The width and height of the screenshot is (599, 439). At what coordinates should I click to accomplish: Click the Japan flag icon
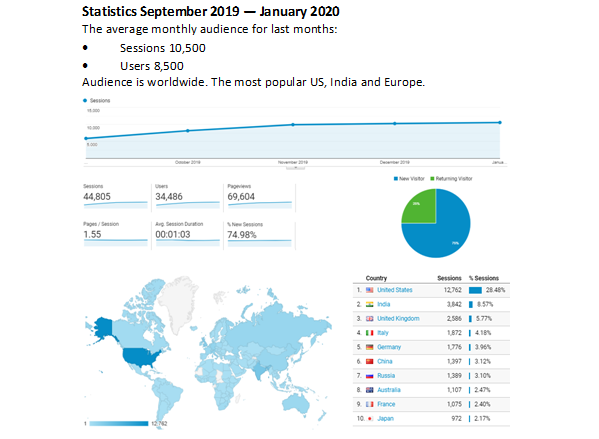pyautogui.click(x=369, y=419)
